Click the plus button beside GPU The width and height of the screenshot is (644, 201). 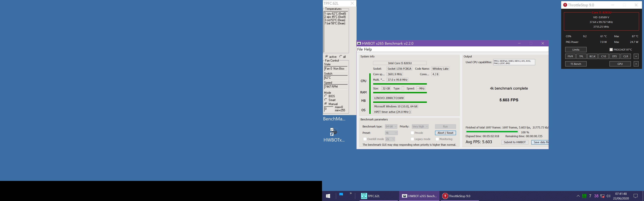(x=636, y=64)
